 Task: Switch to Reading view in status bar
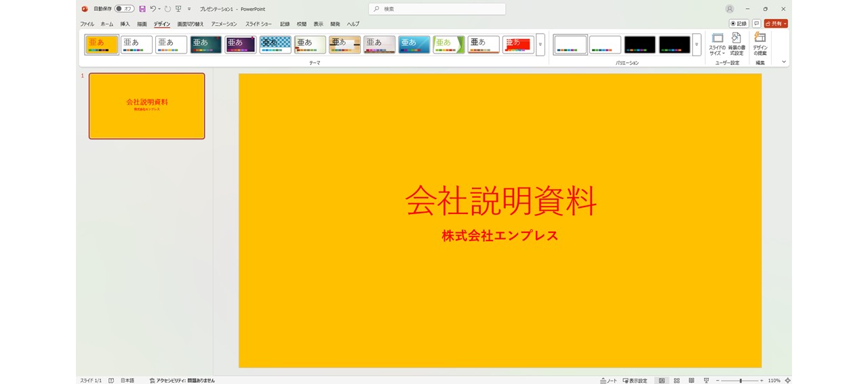[x=692, y=381]
